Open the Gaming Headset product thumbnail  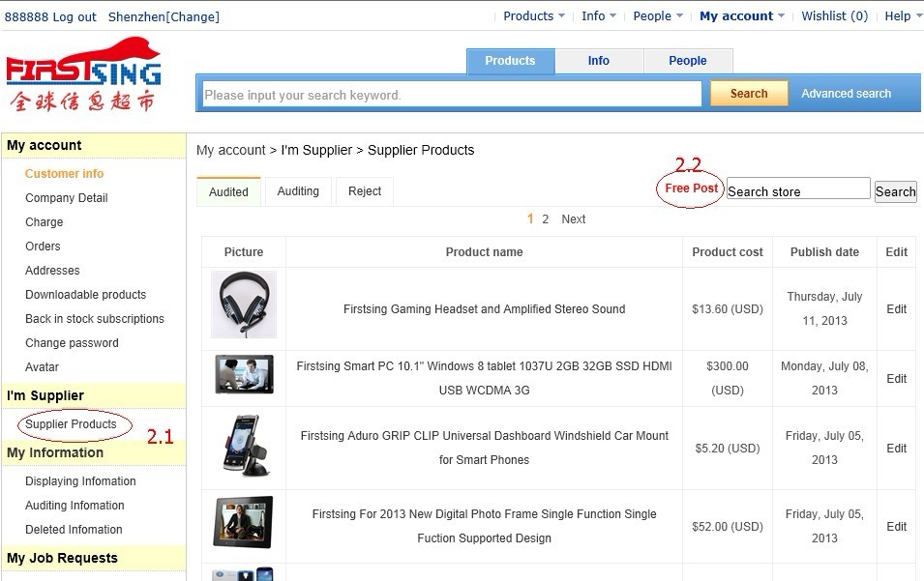[244, 305]
